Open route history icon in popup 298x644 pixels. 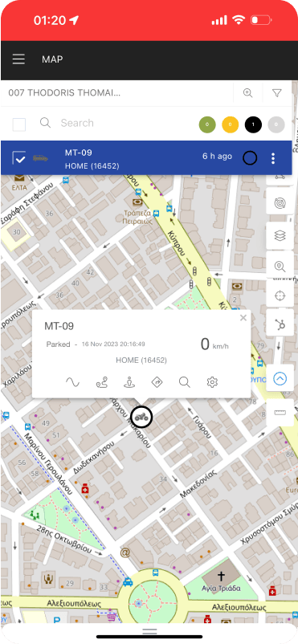(x=102, y=382)
